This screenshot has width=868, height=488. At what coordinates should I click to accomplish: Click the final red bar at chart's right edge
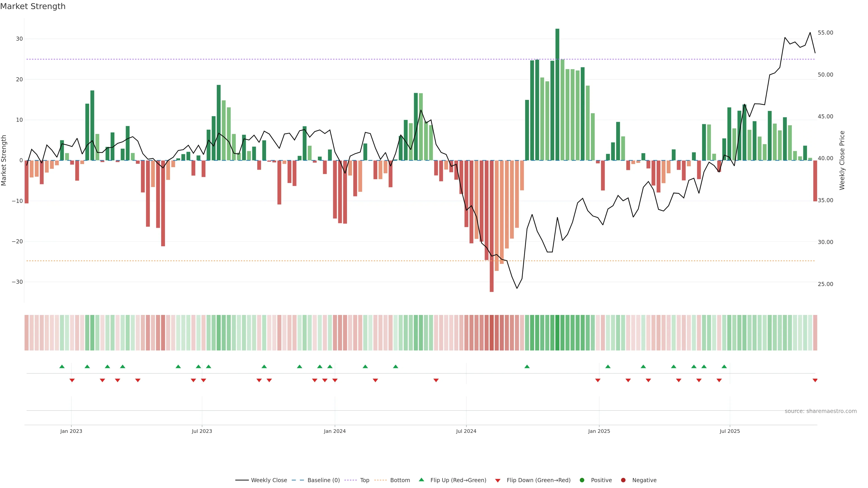click(815, 181)
